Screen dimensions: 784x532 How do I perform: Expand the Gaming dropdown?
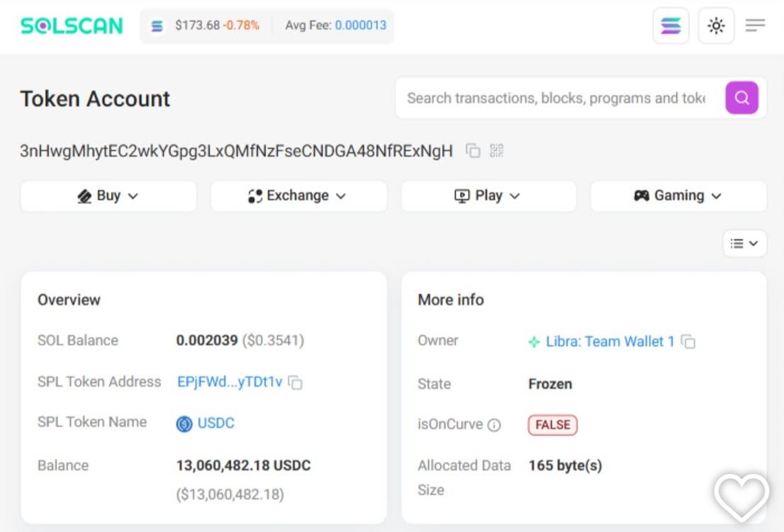[x=678, y=196]
